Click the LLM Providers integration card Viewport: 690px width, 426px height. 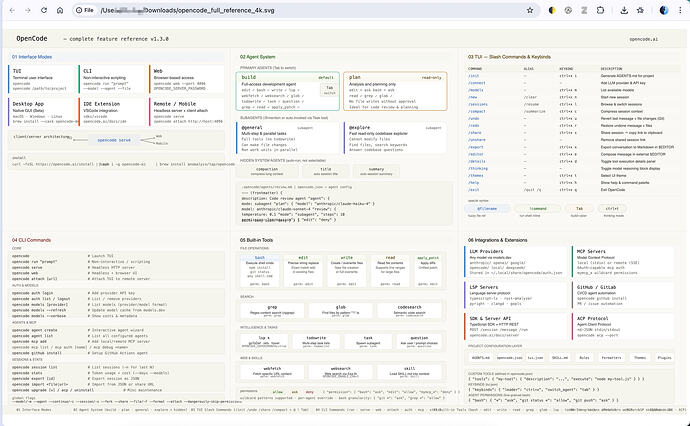click(x=516, y=262)
